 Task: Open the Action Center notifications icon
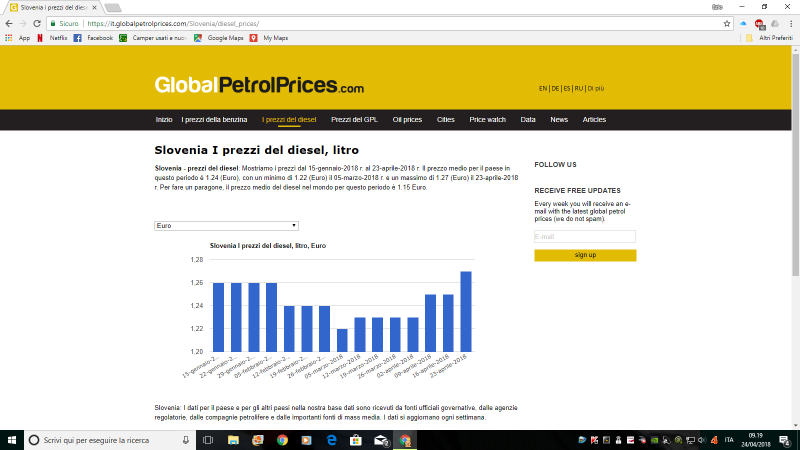(x=785, y=440)
